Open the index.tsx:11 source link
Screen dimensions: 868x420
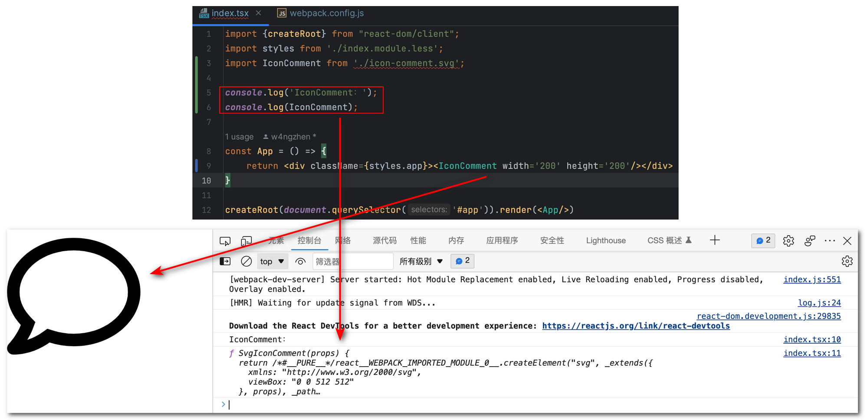(812, 353)
